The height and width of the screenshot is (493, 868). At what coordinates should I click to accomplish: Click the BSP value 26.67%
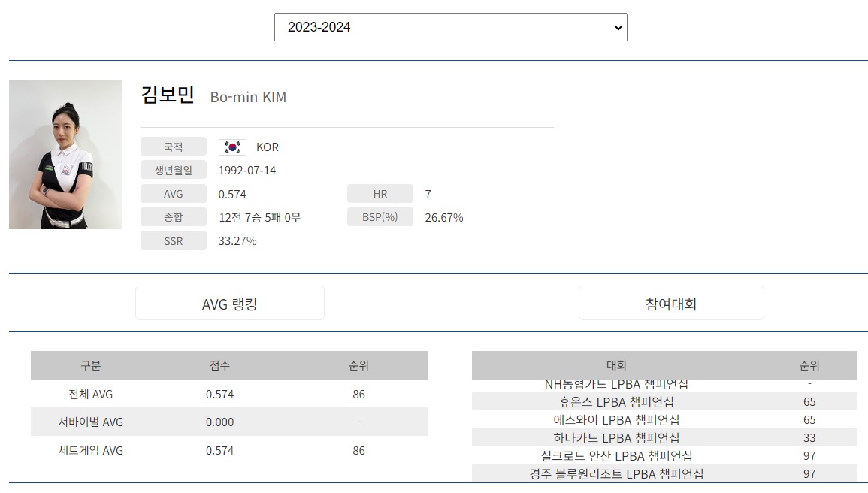click(444, 218)
